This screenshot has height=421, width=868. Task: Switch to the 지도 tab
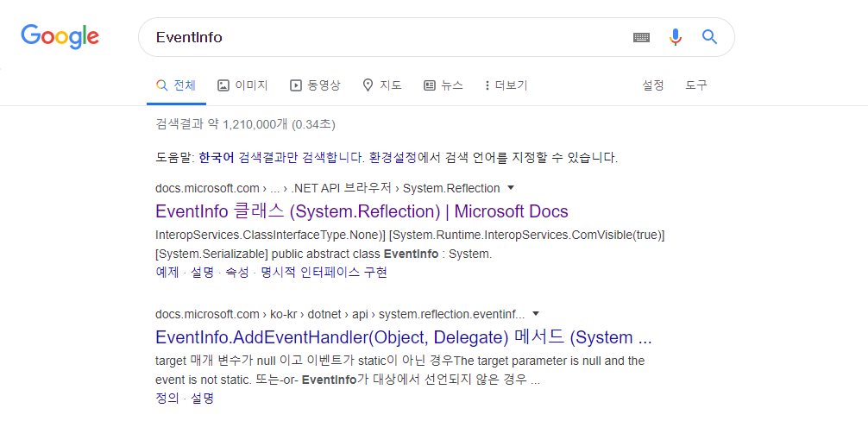[382, 85]
